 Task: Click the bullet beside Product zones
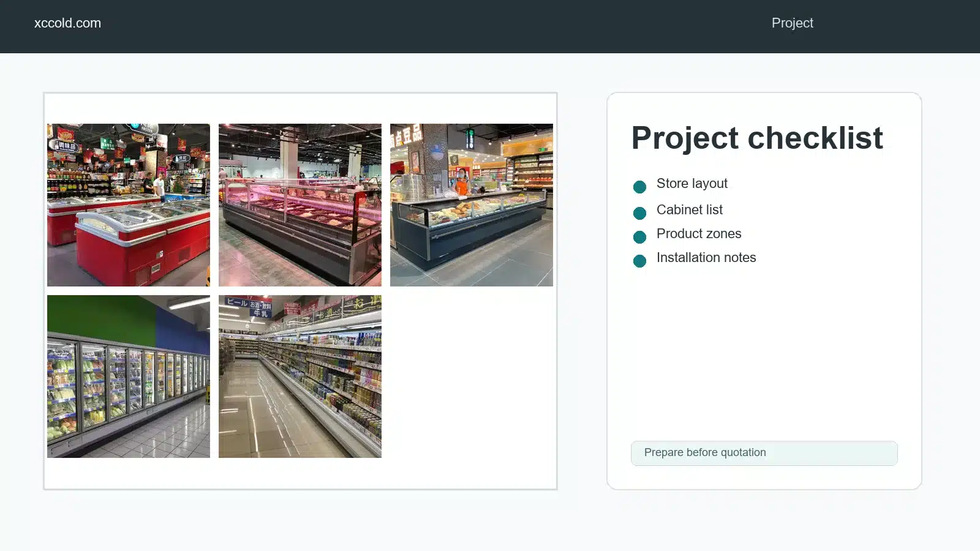tap(639, 237)
